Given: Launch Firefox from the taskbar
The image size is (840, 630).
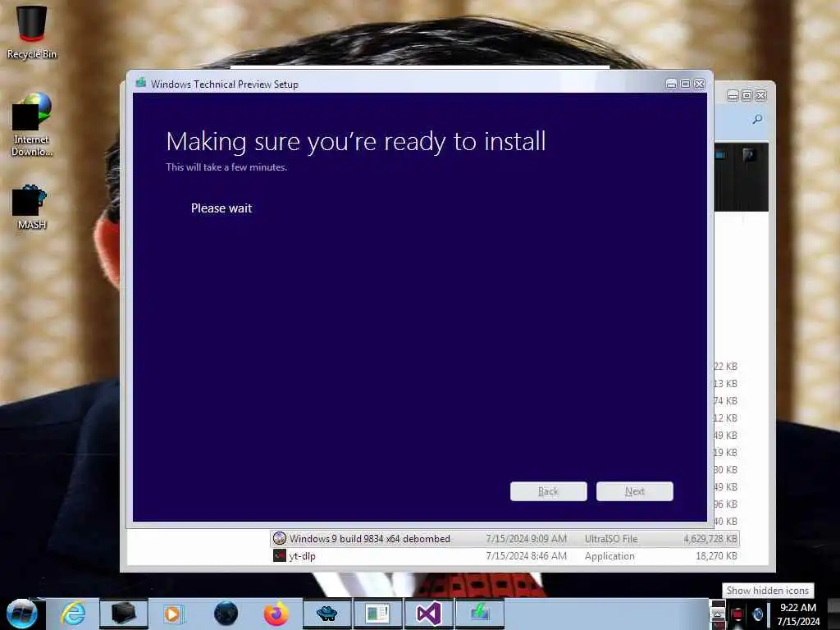Looking at the screenshot, I should click(276, 614).
